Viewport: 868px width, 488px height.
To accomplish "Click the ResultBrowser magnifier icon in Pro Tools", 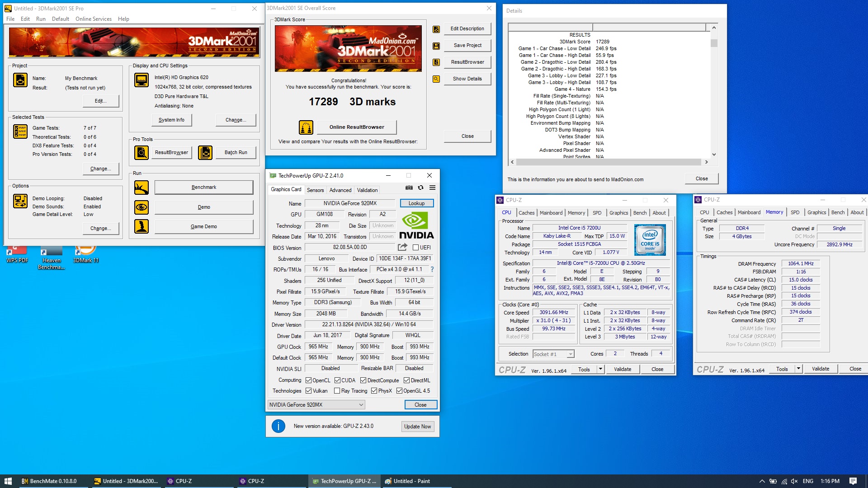I will coord(142,153).
